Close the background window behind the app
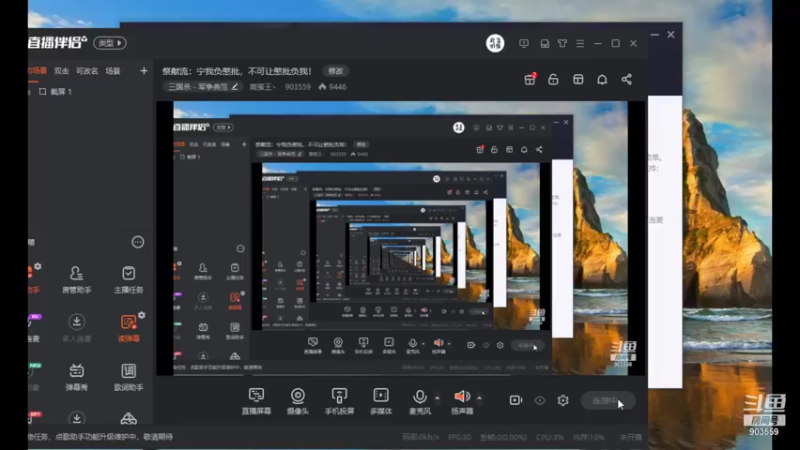Screen dimensions: 800x450 (671, 34)
